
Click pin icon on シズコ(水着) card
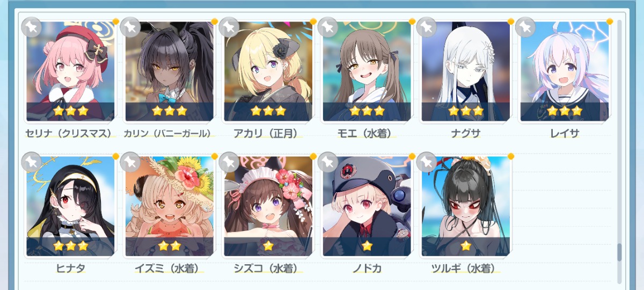click(229, 162)
